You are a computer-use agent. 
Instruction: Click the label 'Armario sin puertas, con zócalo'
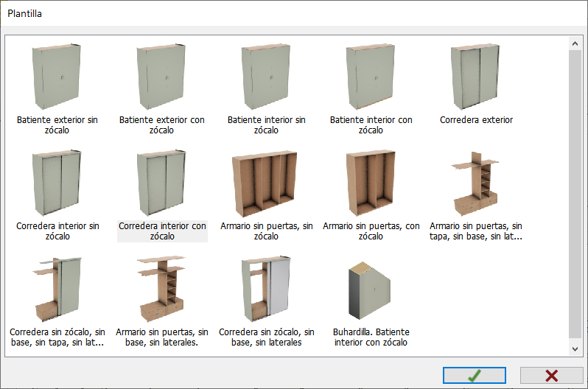tap(371, 231)
